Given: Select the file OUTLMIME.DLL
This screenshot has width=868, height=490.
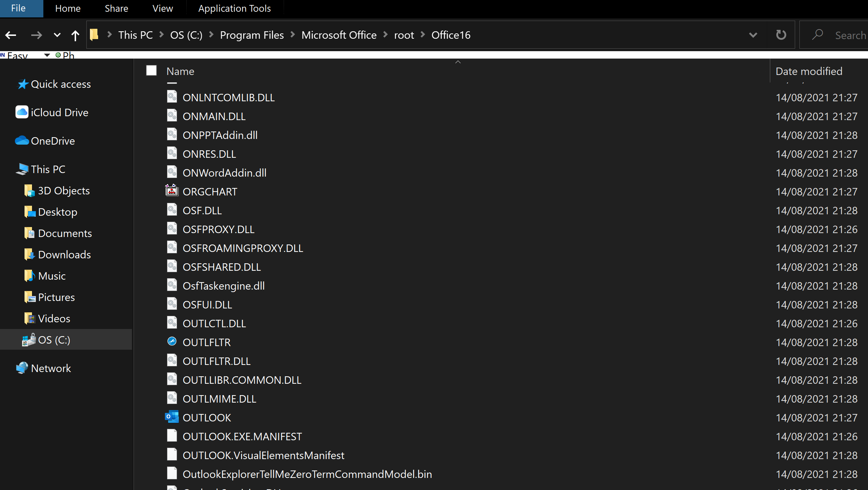Looking at the screenshot, I should [x=219, y=399].
